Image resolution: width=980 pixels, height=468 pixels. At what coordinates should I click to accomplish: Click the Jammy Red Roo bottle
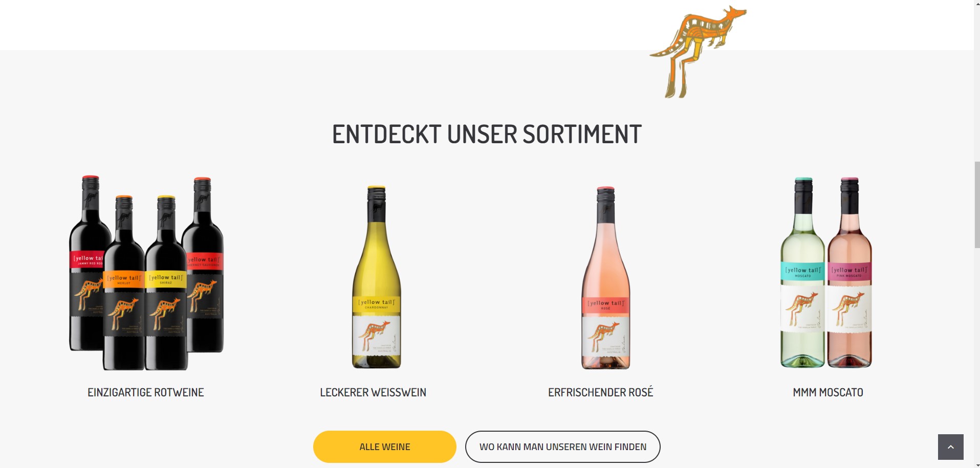(88, 263)
